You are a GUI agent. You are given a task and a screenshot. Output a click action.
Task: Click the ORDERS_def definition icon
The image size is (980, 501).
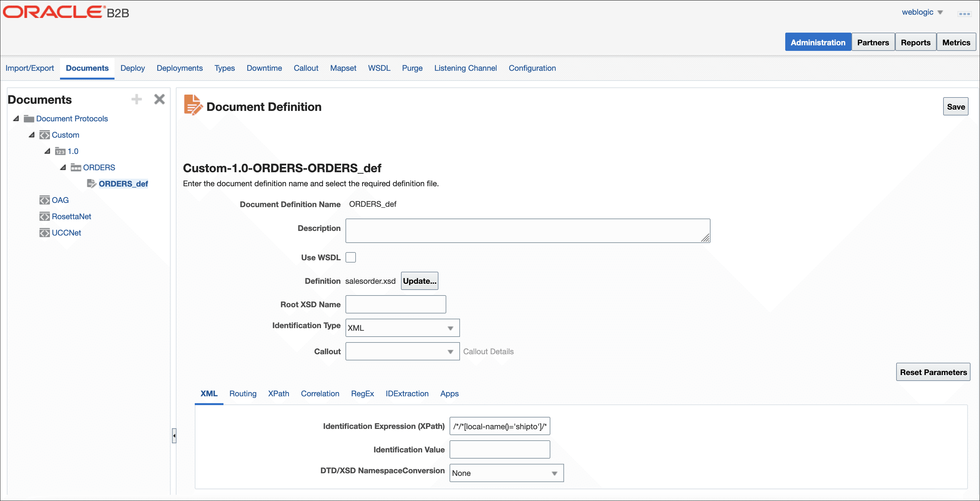92,184
